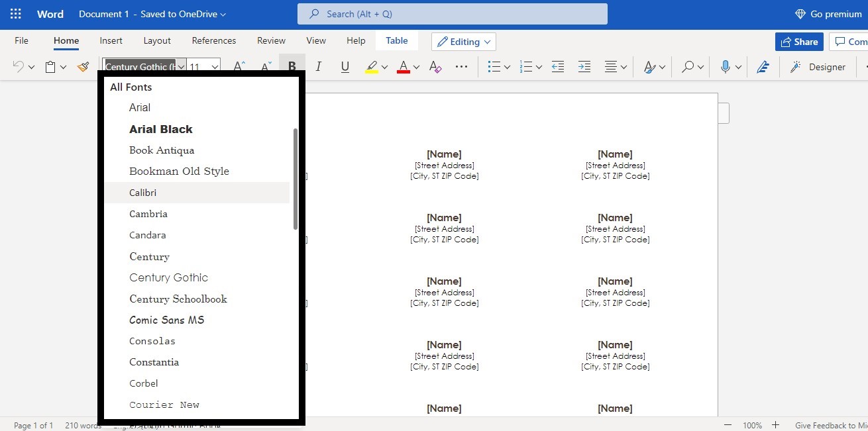Click the Numbering list icon
This screenshot has width=868, height=431.
coord(526,67)
